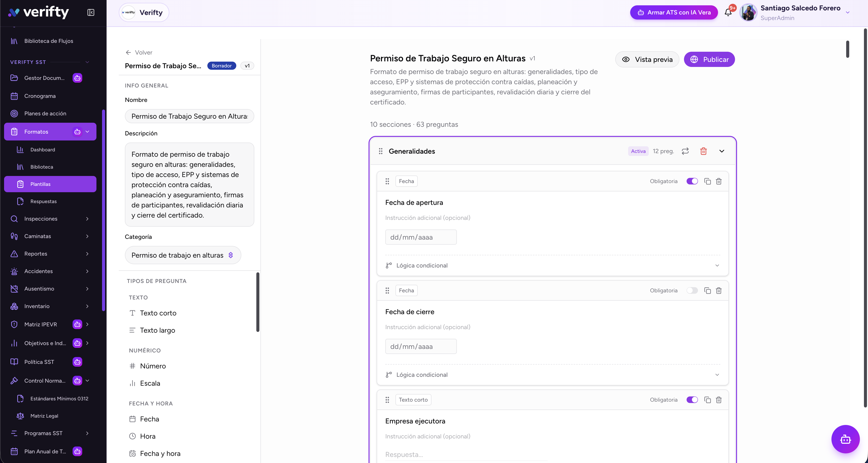Open Planes de acción
The height and width of the screenshot is (463, 868).
[50, 114]
